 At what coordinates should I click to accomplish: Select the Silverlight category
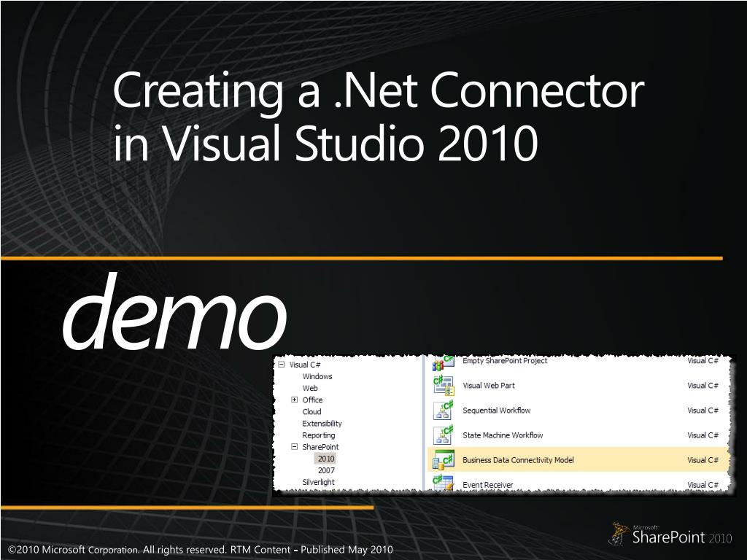[318, 482]
